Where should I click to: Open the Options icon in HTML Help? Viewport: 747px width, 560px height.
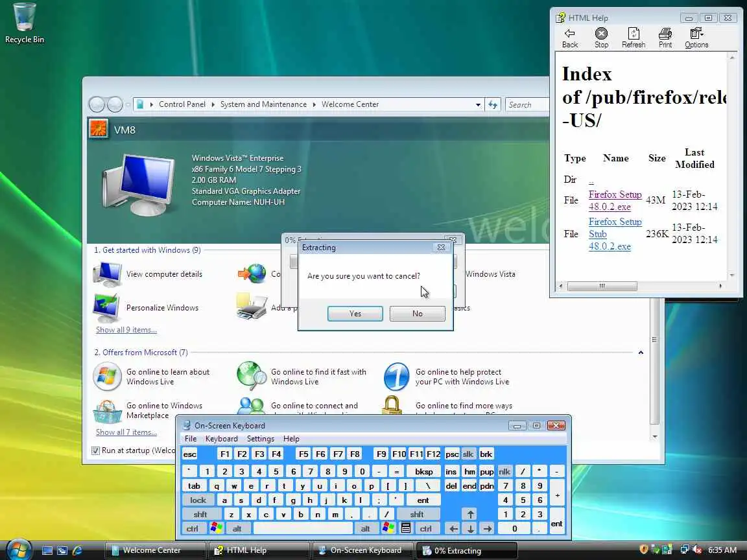coord(696,33)
